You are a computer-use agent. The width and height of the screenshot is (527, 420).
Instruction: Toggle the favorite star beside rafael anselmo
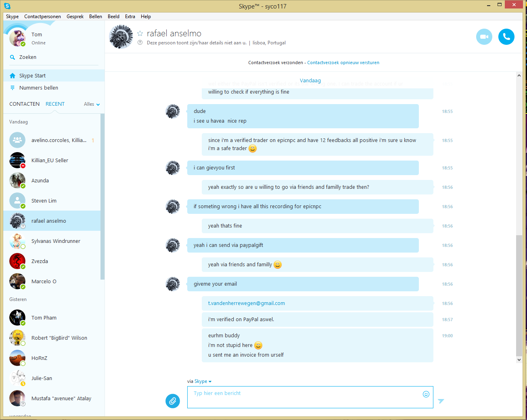[x=140, y=33]
